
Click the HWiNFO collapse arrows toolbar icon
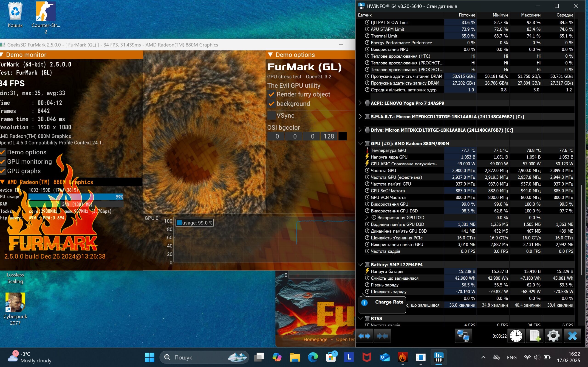tap(382, 336)
